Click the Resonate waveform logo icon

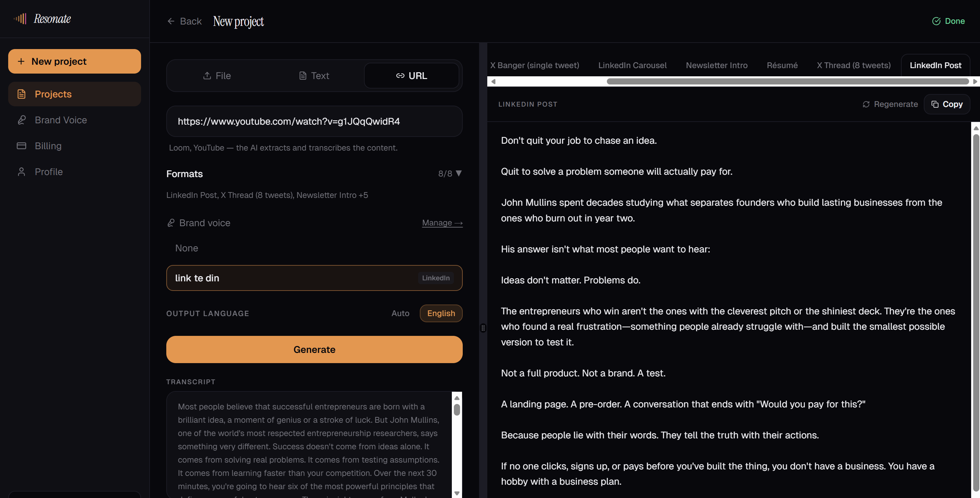point(20,18)
